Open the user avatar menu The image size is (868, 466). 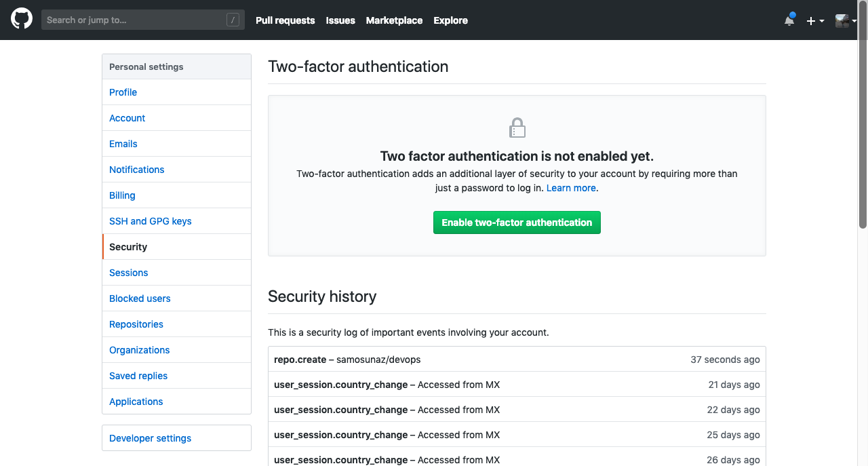pos(845,21)
